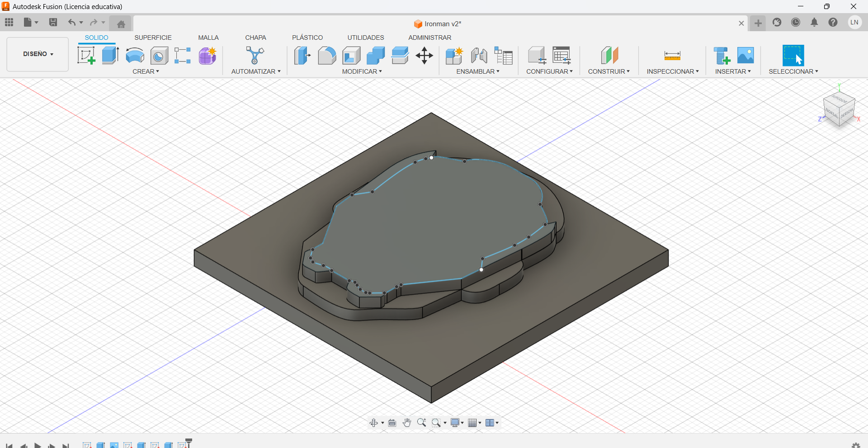Save the design with the floppy icon
Screen dimensions: 868x448
pyautogui.click(x=53, y=22)
